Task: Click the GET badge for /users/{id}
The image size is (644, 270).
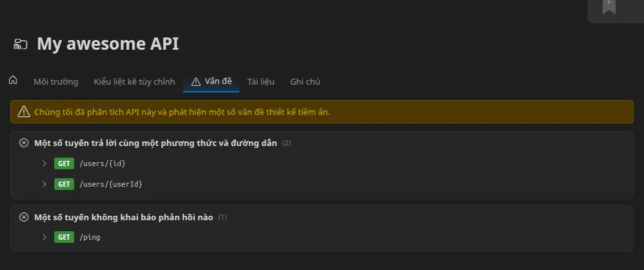Action: pos(64,163)
